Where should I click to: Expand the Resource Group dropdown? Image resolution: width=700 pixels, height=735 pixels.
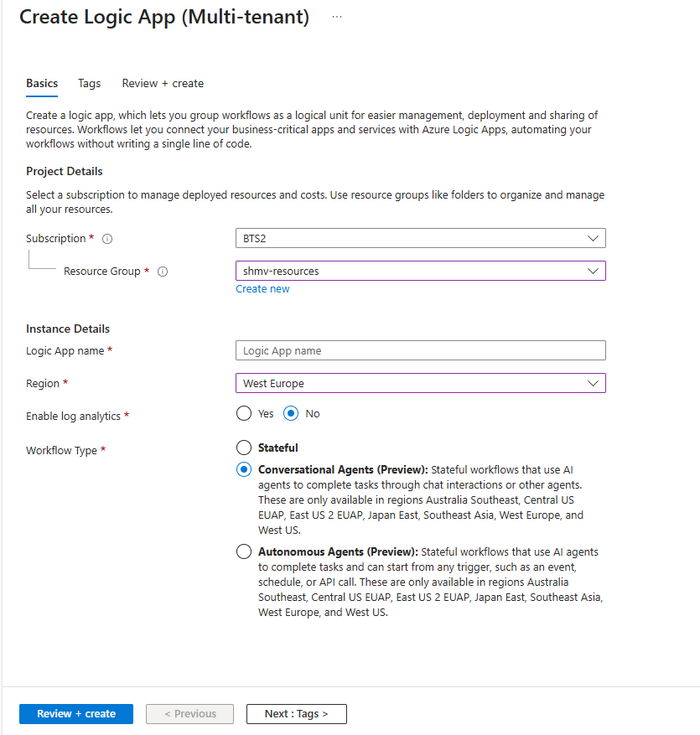coord(419,271)
